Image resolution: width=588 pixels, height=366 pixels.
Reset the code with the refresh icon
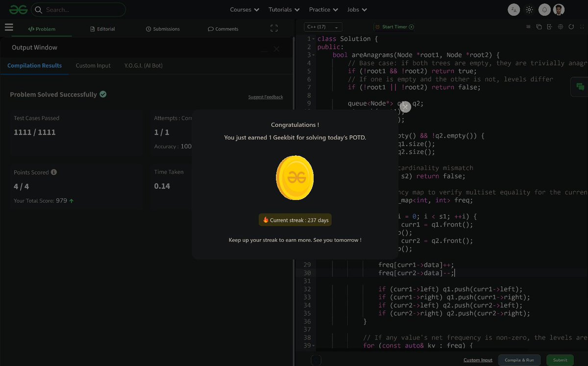coord(571,27)
